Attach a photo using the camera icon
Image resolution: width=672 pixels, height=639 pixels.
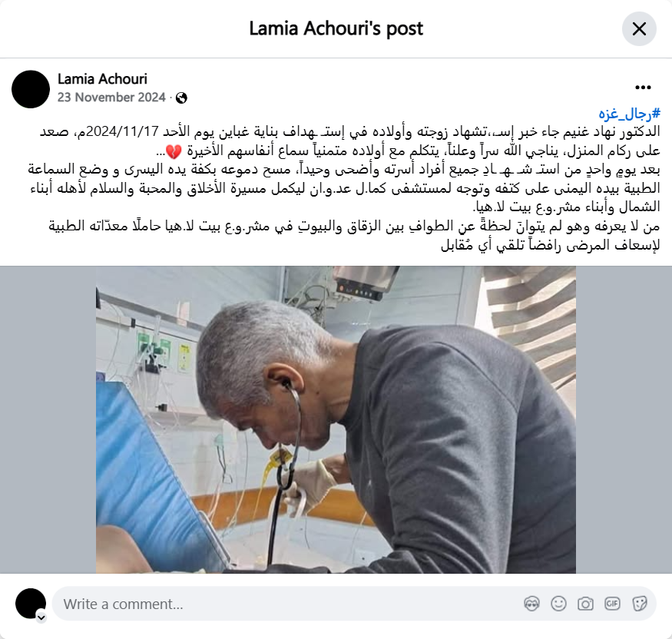point(585,604)
